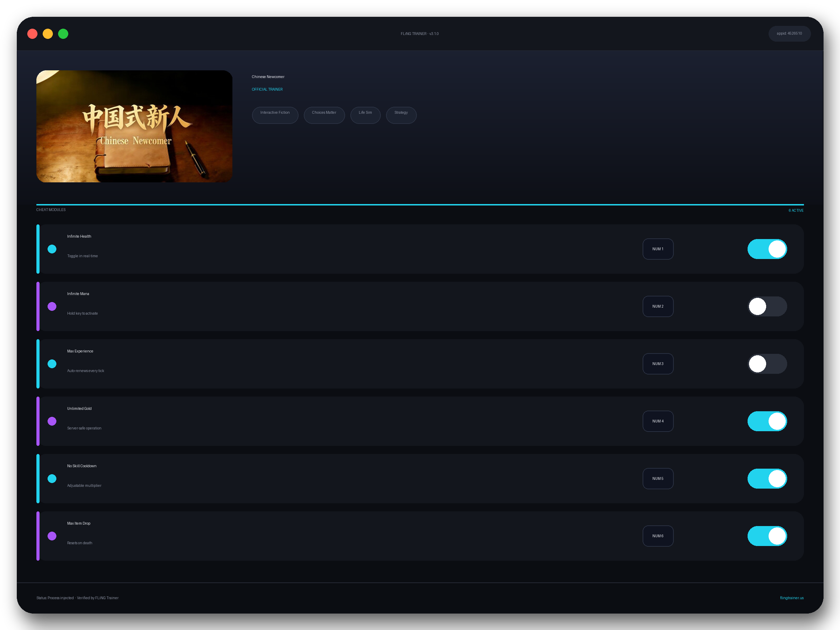Select the Choices Matter tag
Screen dimensions: 840x630
click(x=324, y=115)
